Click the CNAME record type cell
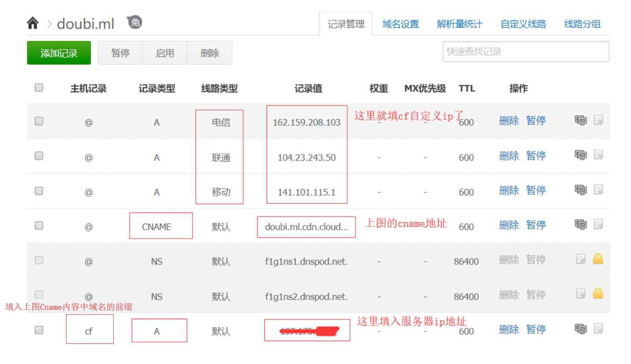This screenshot has height=364, width=631. click(x=156, y=227)
